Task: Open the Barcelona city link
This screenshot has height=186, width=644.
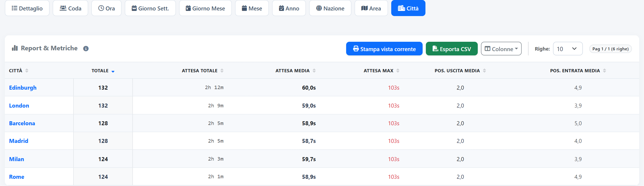Action: click(22, 123)
